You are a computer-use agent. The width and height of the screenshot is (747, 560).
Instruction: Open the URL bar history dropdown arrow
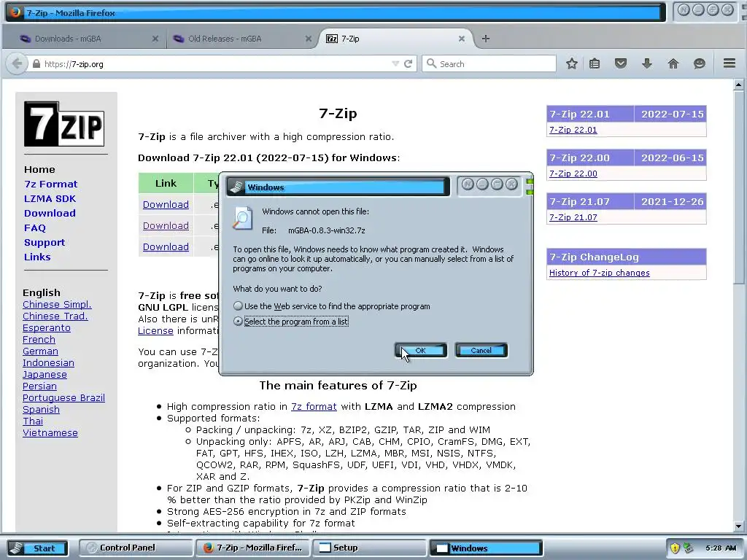[395, 64]
